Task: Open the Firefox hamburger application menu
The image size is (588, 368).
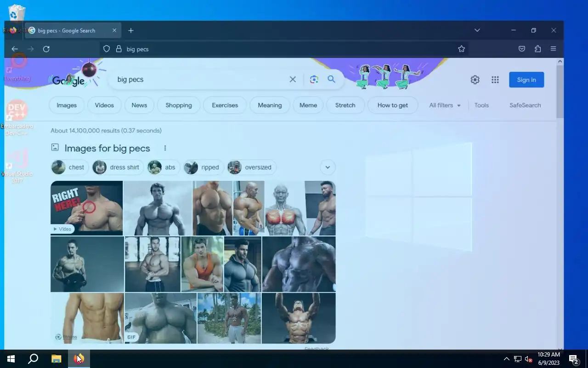Action: [x=553, y=49]
